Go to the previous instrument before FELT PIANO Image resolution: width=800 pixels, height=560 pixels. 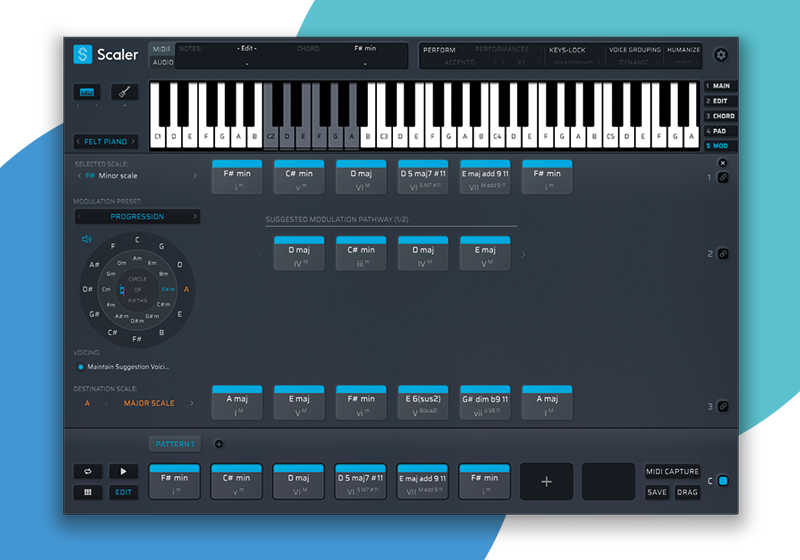78,141
